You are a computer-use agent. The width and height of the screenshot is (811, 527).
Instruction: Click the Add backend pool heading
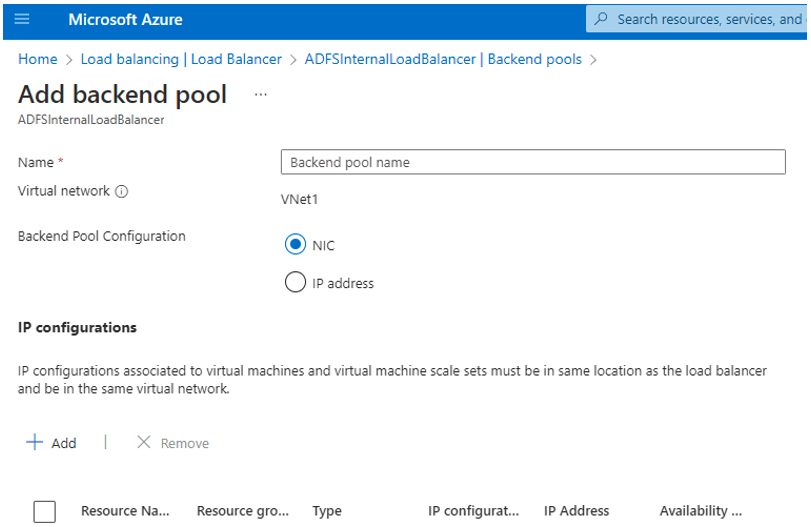[x=123, y=95]
